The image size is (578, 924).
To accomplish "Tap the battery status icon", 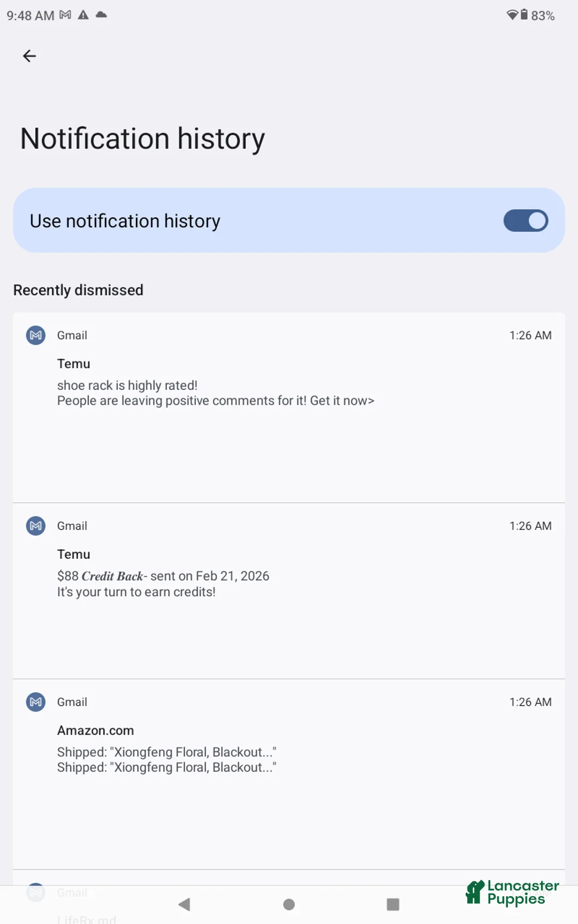I will point(524,15).
